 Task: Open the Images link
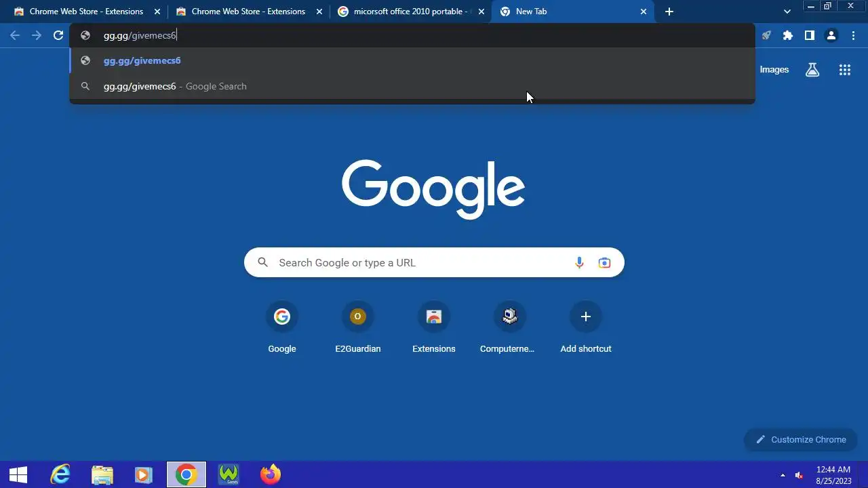774,69
